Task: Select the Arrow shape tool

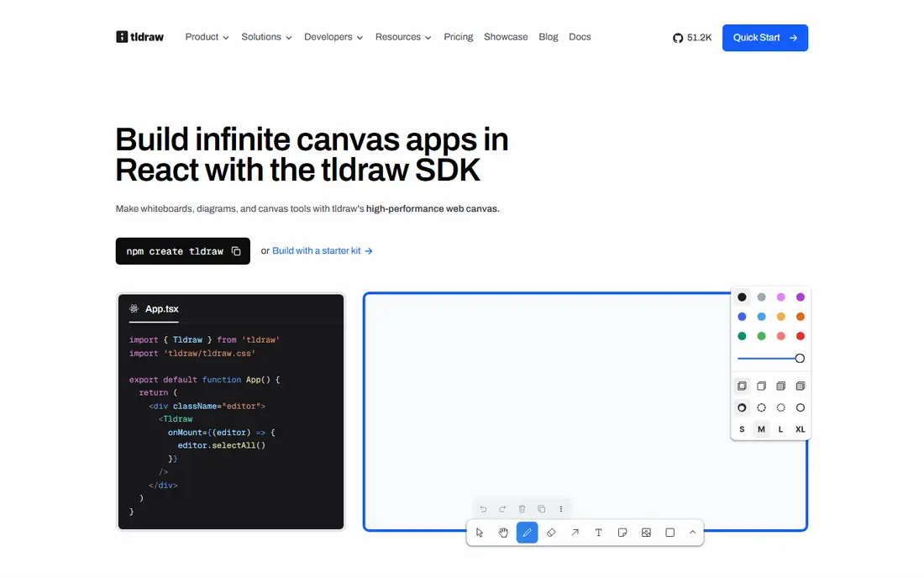Action: coord(575,533)
